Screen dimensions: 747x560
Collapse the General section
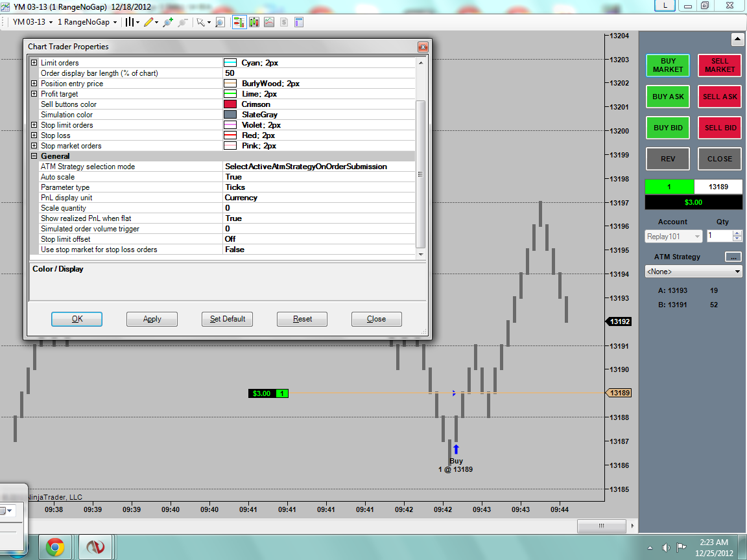coord(34,156)
